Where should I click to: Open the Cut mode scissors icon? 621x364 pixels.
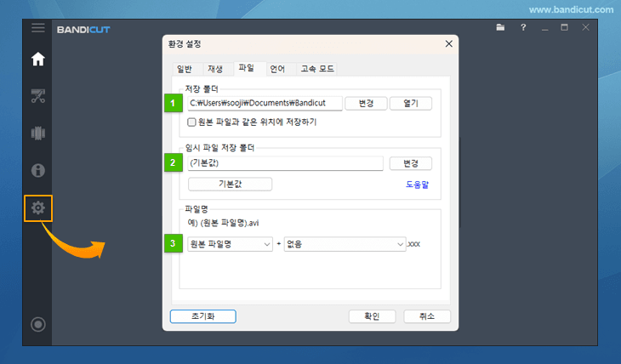(38, 96)
